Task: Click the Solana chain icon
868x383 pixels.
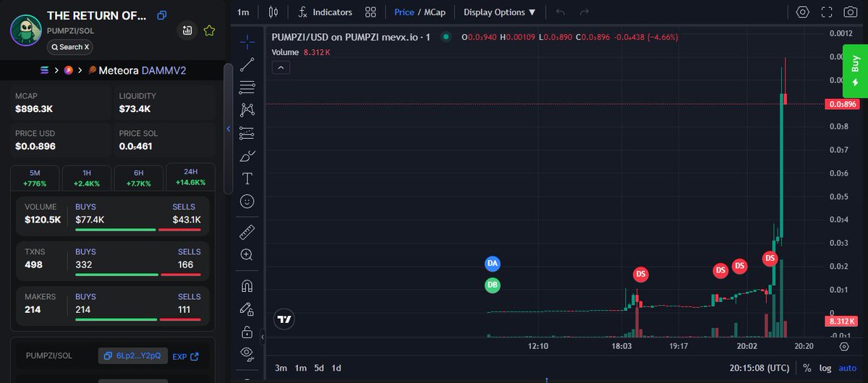Action: coord(46,70)
